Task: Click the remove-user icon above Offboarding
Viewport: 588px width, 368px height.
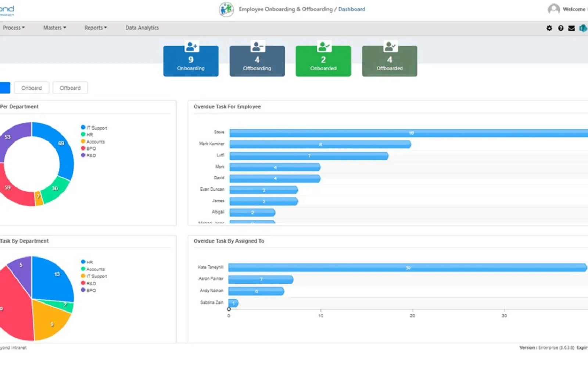Action: tap(258, 46)
